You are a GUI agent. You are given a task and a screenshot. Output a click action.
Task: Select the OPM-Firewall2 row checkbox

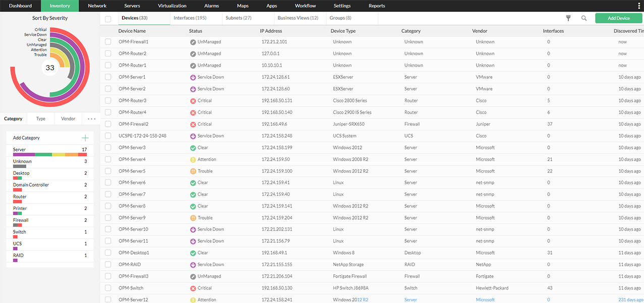(108, 124)
